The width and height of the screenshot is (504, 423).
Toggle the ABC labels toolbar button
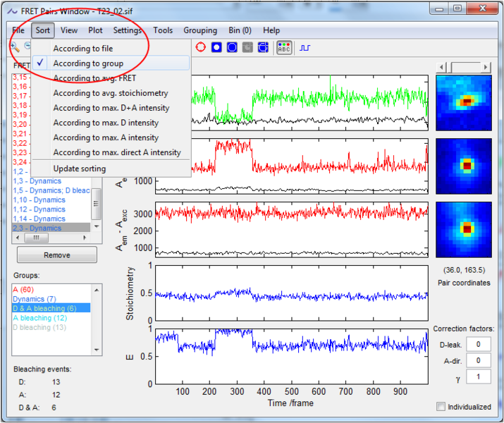(x=284, y=47)
